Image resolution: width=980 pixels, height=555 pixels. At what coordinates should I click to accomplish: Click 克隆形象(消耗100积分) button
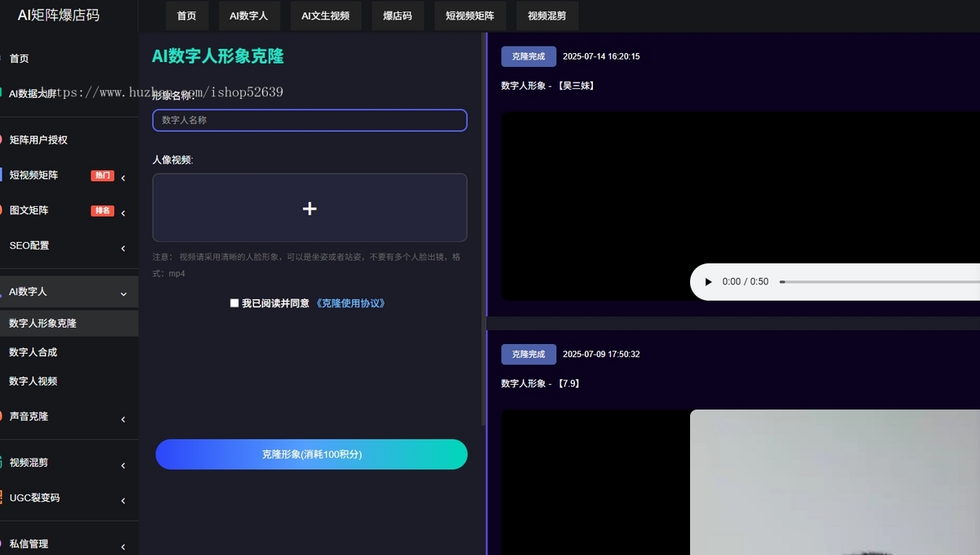click(311, 454)
